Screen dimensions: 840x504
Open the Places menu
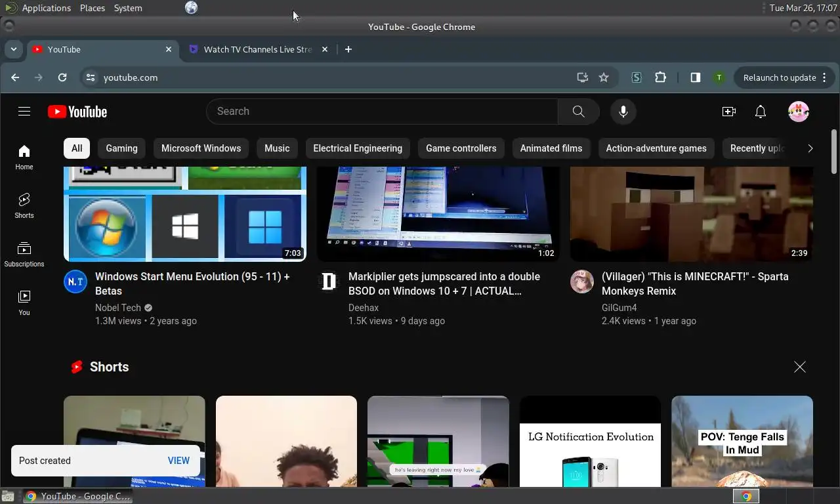(x=93, y=8)
